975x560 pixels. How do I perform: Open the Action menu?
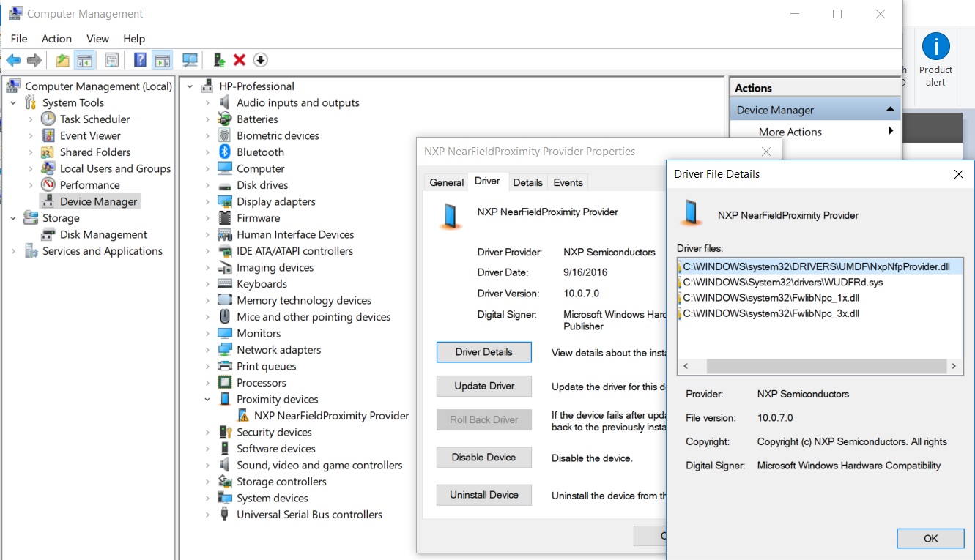[x=56, y=39]
